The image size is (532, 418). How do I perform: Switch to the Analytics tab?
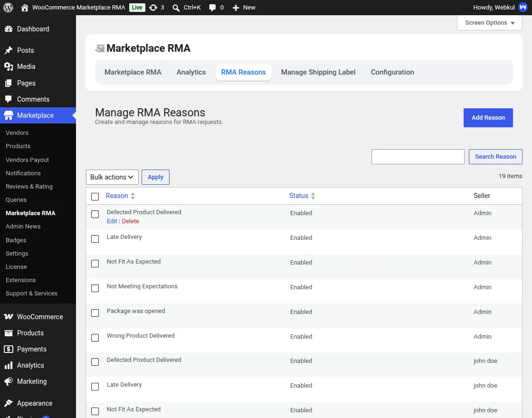(x=191, y=72)
